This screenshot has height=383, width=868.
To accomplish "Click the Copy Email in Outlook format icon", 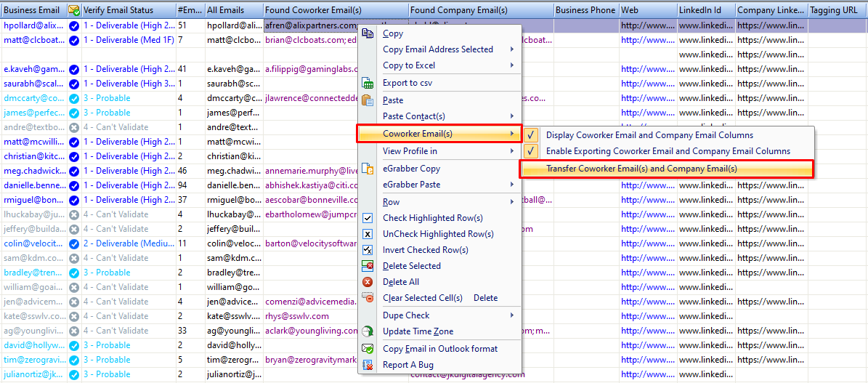I will 368,349.
